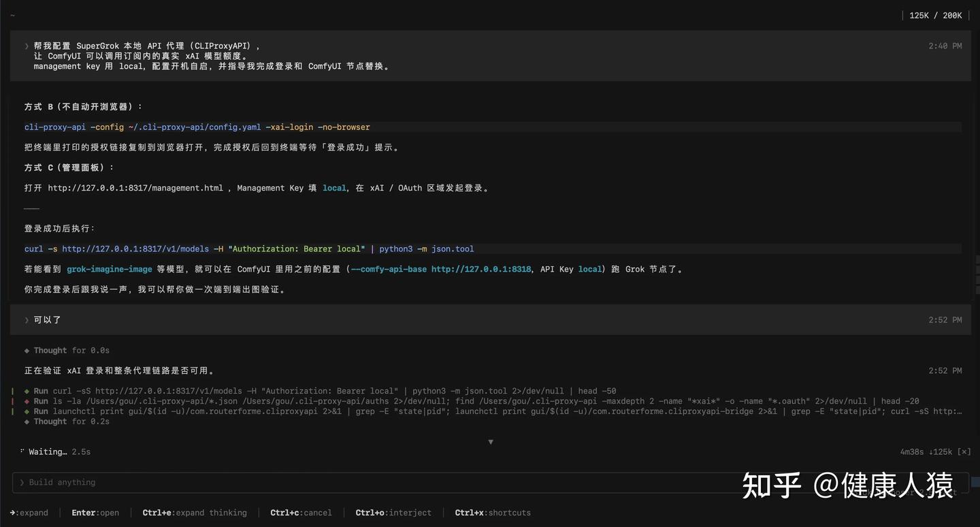Click the spinner icon beside 'Waiting…'

point(22,451)
